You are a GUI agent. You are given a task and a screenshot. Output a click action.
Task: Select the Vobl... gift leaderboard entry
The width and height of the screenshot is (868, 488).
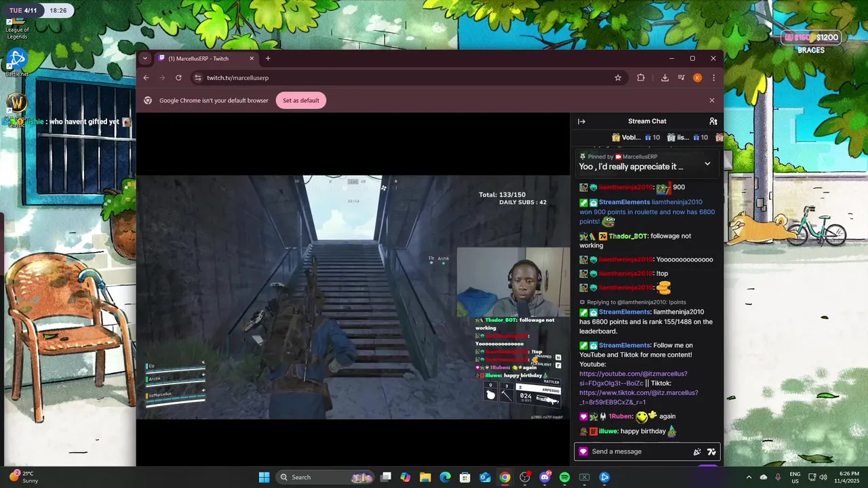pos(635,138)
